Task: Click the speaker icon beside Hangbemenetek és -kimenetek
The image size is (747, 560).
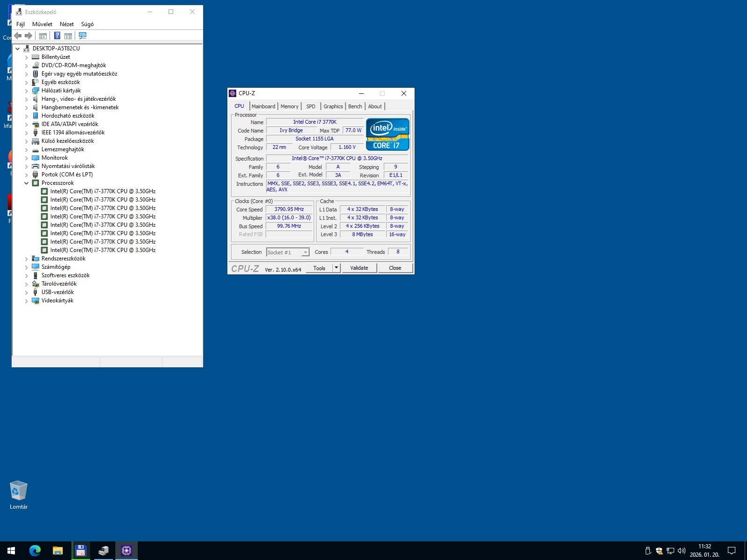Action: pyautogui.click(x=35, y=107)
